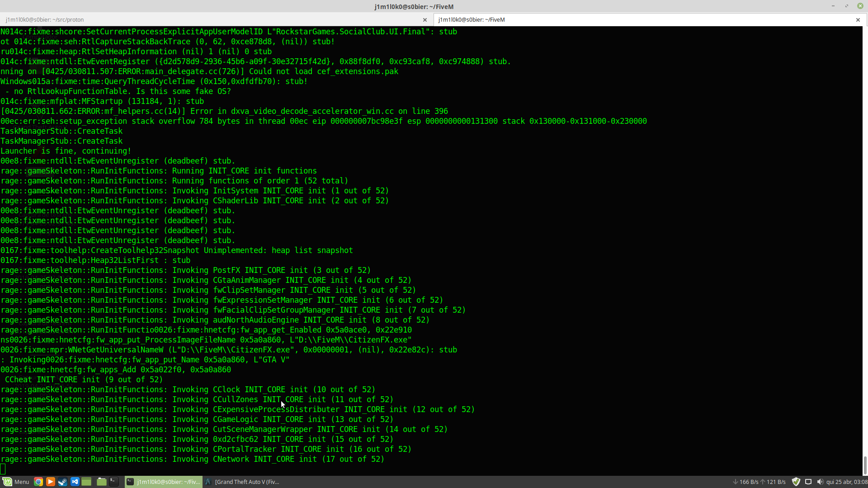Open the Linux Mint Menu
This screenshot has width=868, height=488.
click(15, 482)
